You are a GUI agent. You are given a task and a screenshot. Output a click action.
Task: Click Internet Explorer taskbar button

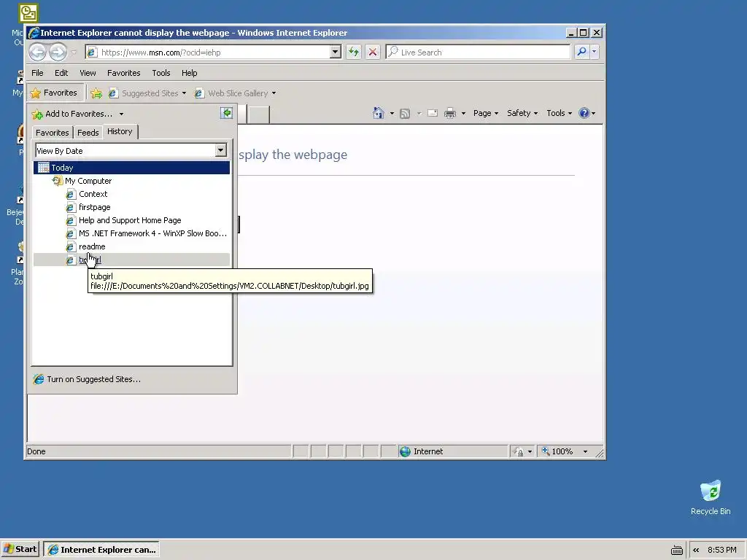(101, 550)
